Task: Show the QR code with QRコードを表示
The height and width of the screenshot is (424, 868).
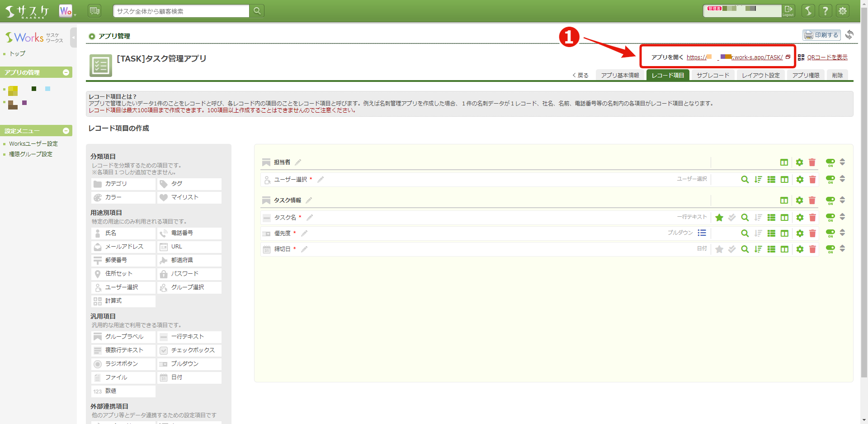Action: click(827, 57)
